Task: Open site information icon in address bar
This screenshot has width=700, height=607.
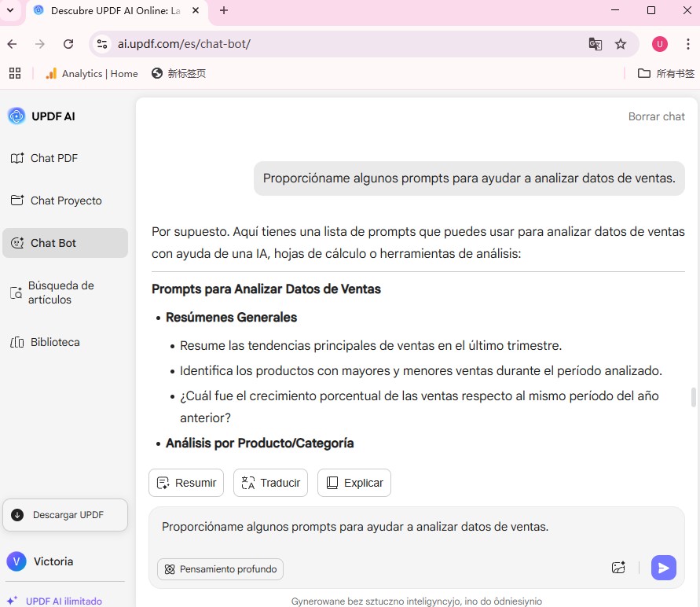Action: click(102, 44)
